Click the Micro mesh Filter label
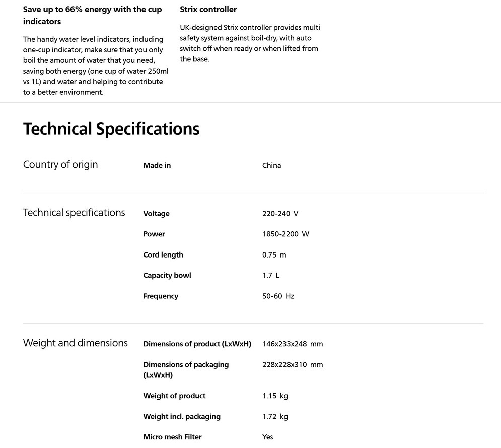 [x=172, y=437]
